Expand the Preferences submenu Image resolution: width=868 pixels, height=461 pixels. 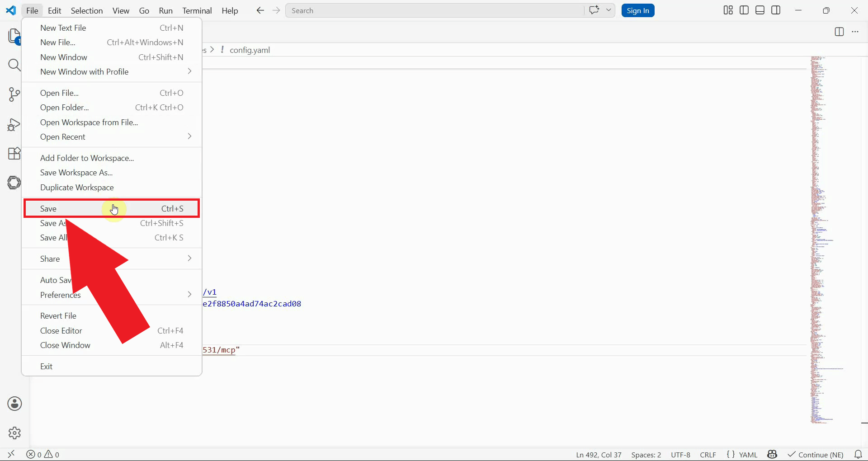(112, 295)
